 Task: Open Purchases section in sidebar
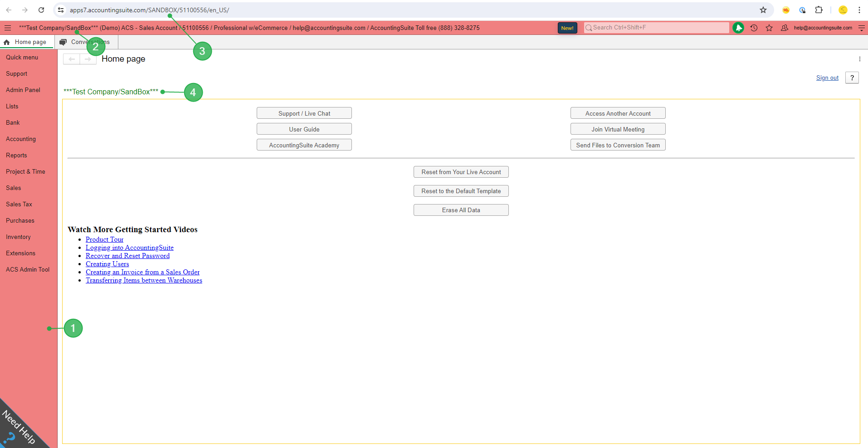pyautogui.click(x=20, y=221)
